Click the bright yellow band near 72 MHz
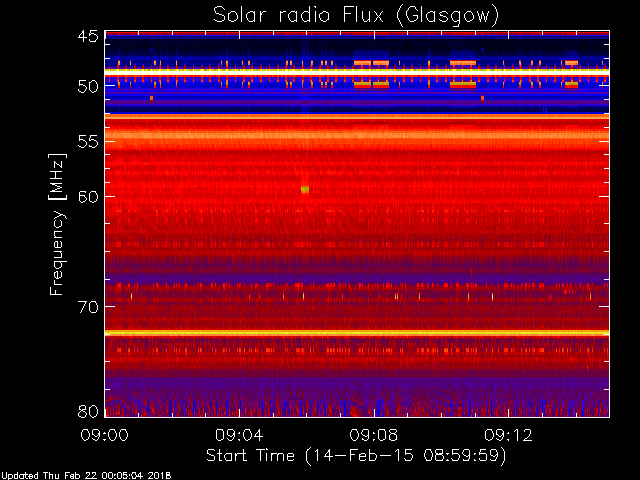This screenshot has width=640, height=480. pos(357,333)
